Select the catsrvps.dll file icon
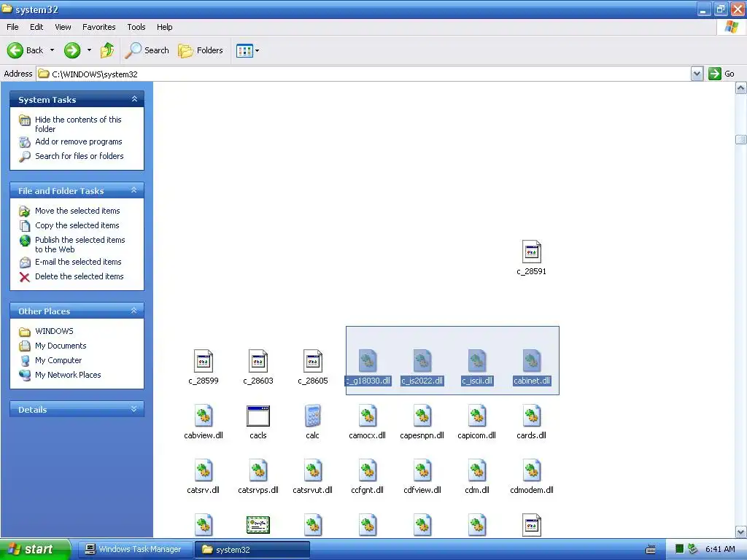Screen dimensions: 747x560 pos(258,471)
